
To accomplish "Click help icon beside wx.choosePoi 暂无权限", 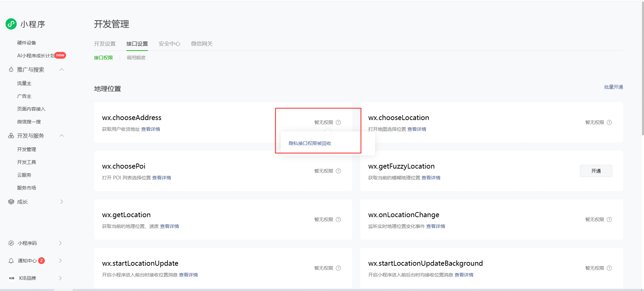I will point(338,171).
